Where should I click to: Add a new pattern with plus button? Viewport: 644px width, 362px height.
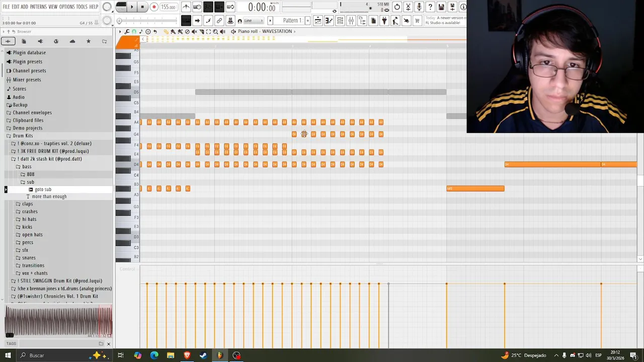pos(307,21)
